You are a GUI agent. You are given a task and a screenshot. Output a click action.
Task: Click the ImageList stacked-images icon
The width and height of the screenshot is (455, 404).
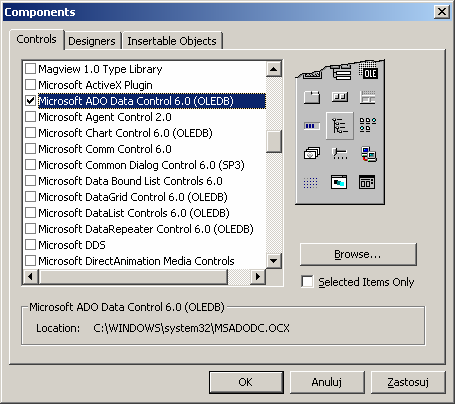(312, 154)
